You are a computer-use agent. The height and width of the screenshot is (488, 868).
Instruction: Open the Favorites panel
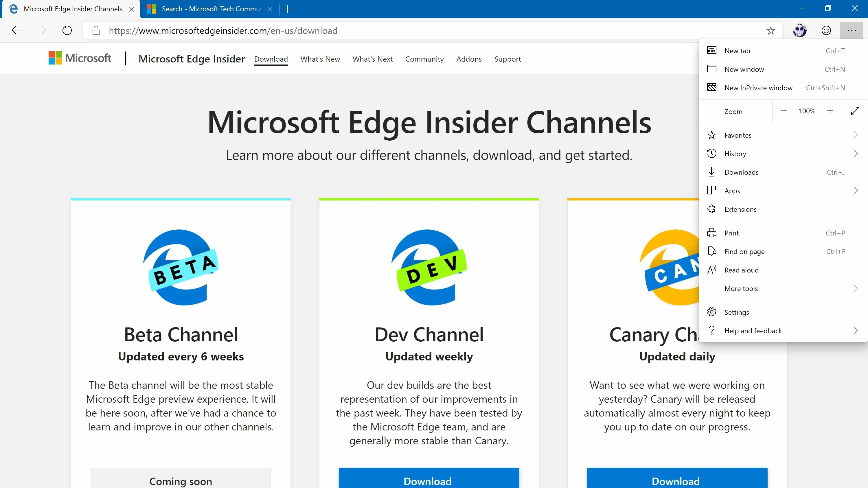point(738,135)
